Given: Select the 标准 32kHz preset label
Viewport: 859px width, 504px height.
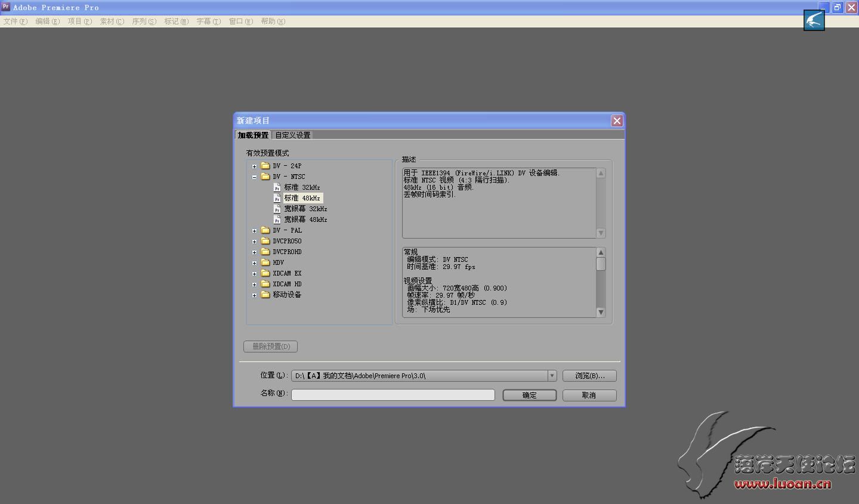Looking at the screenshot, I should (x=302, y=187).
